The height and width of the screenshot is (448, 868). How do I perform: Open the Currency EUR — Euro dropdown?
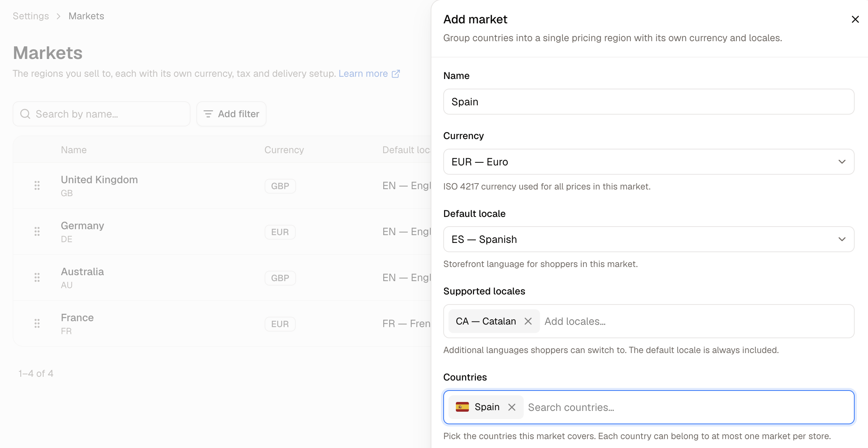[x=649, y=162]
